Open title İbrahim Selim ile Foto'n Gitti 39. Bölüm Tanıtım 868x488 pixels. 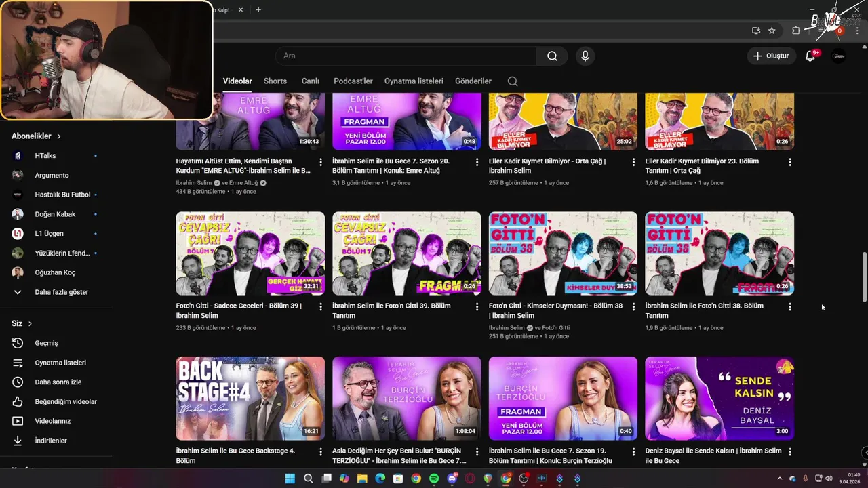click(x=391, y=310)
